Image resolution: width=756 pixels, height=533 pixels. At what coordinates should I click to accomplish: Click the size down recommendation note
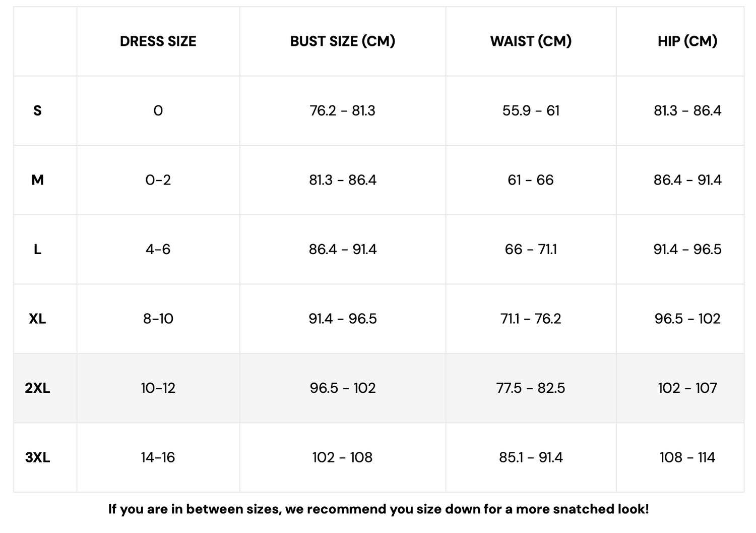coord(378,509)
